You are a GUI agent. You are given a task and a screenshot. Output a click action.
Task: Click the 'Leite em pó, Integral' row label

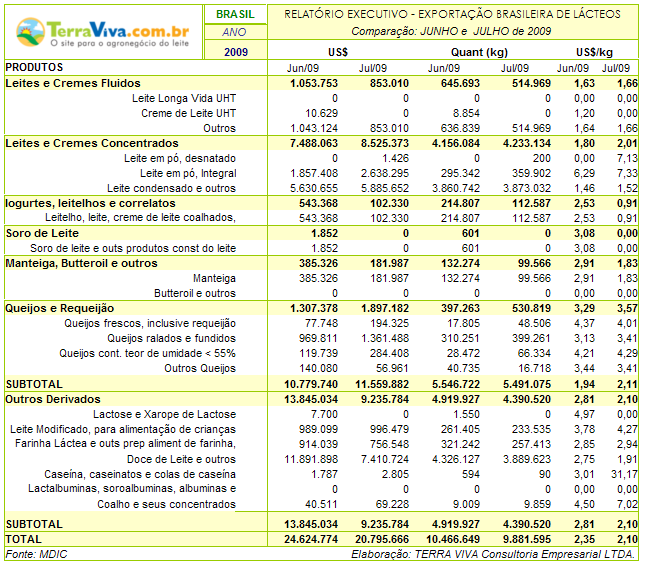click(x=188, y=173)
